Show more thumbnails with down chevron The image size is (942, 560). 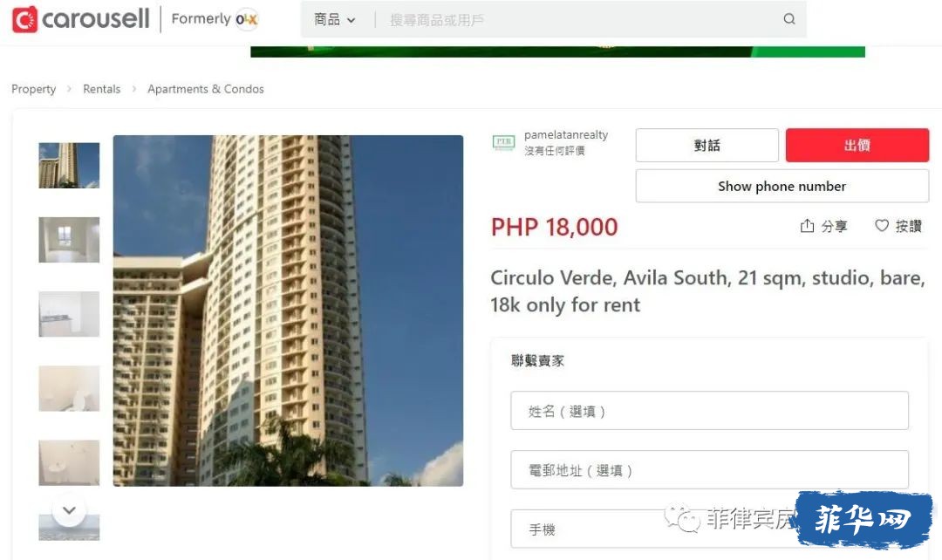point(69,510)
